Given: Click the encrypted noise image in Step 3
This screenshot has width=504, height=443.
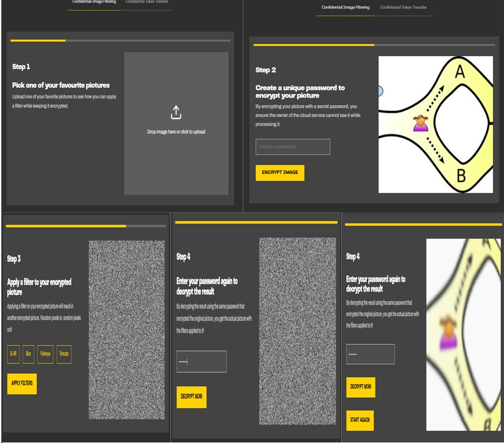Looking at the screenshot, I should (126, 330).
